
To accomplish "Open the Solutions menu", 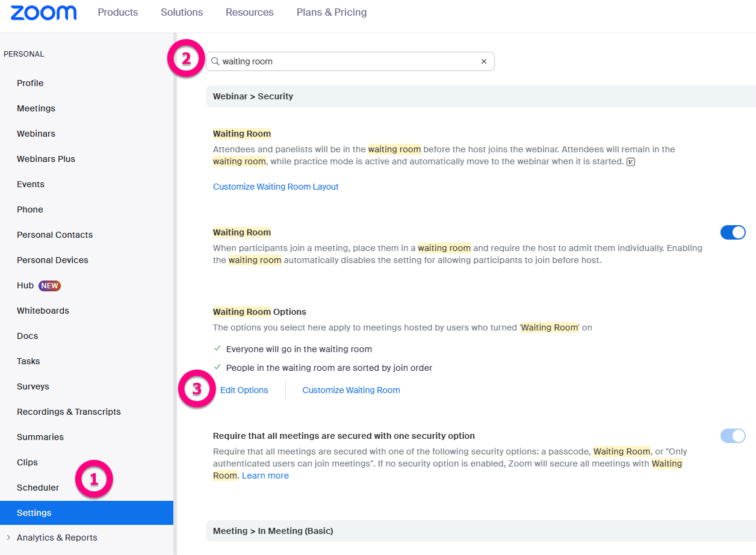I will pyautogui.click(x=182, y=13).
